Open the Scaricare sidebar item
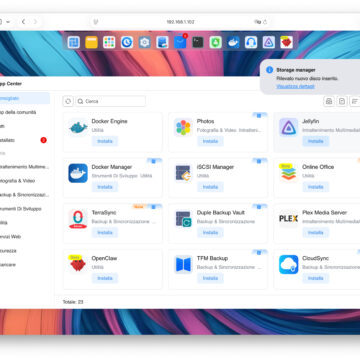 [25, 265]
